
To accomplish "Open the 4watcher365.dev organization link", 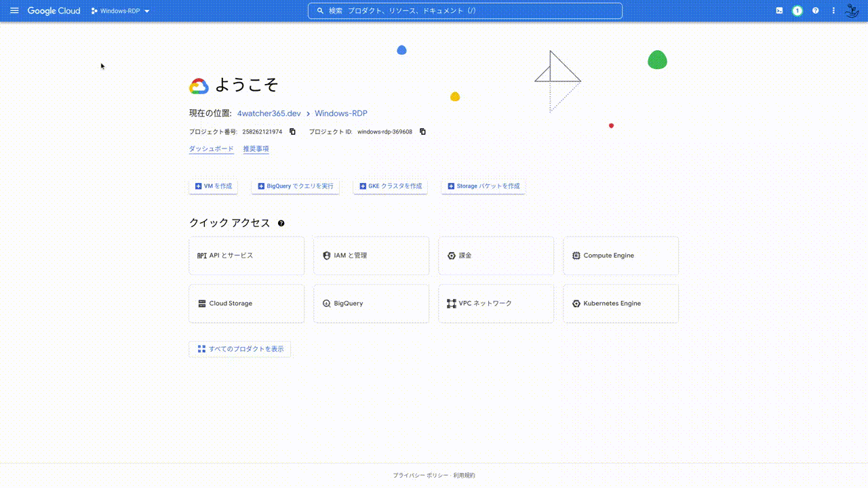I will [269, 114].
